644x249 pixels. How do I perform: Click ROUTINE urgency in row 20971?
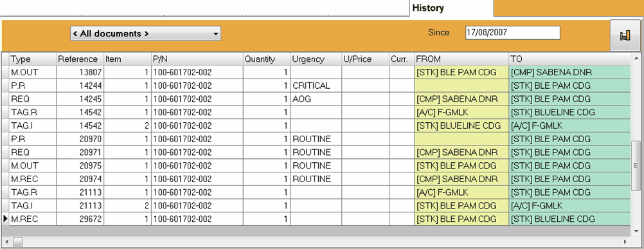(x=316, y=152)
